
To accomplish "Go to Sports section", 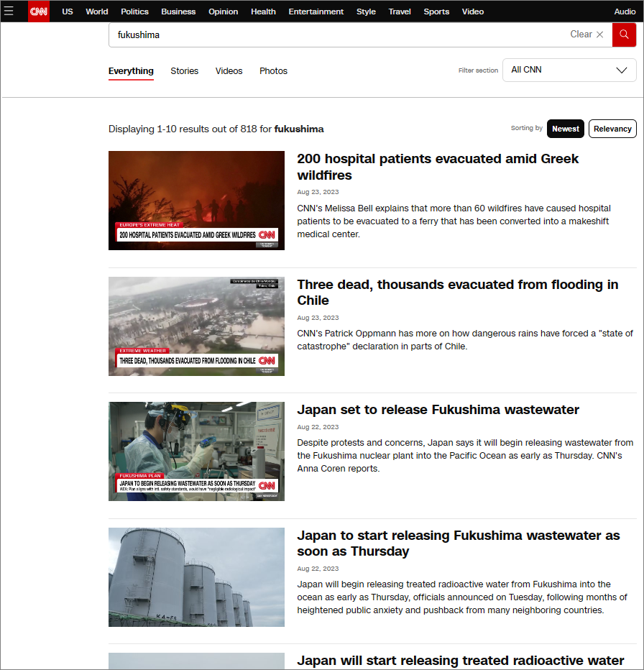I will pos(436,12).
